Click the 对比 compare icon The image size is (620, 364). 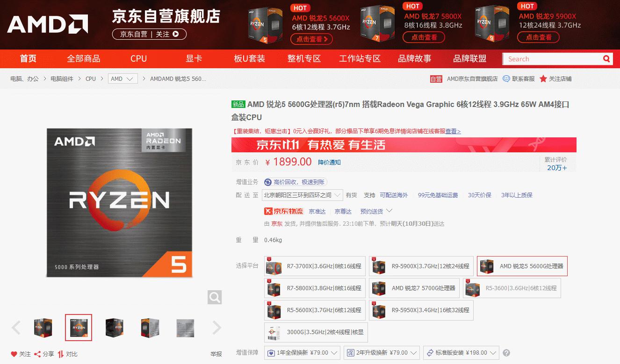click(x=61, y=354)
